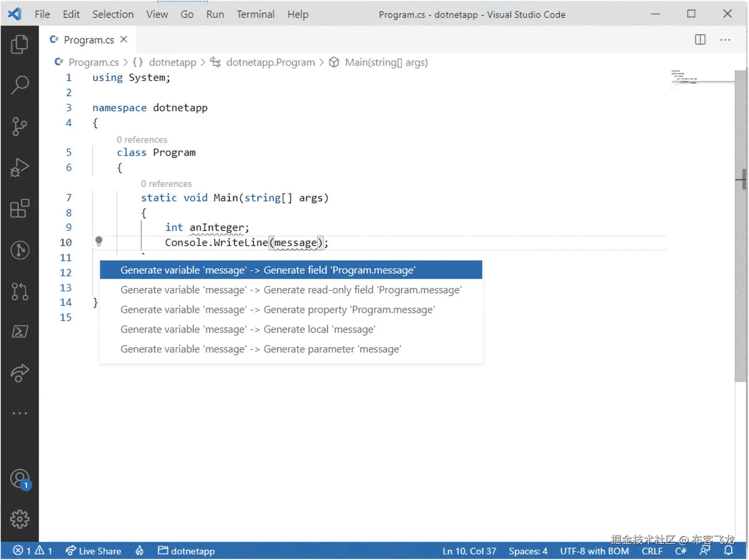
Task: Open the Run menu
Action: pos(215,14)
